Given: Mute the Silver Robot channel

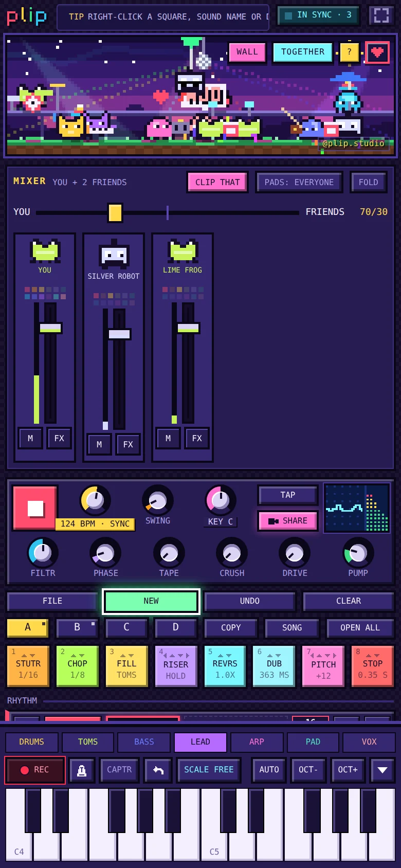Looking at the screenshot, I should [99, 444].
